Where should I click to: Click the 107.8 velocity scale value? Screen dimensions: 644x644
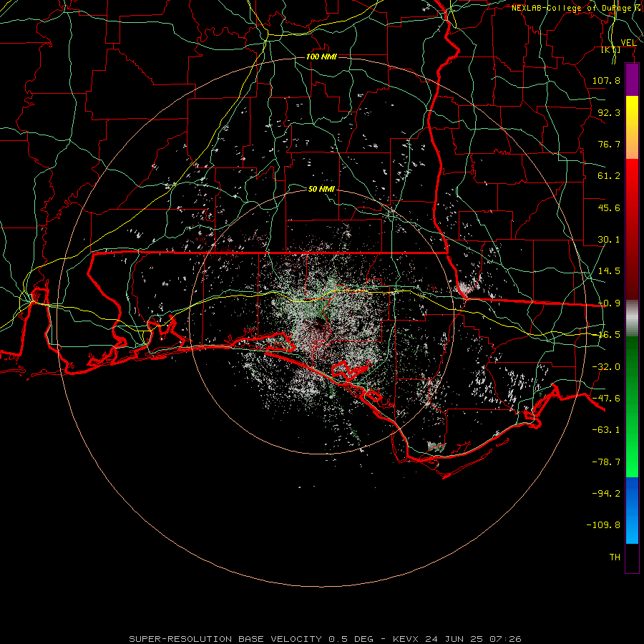pyautogui.click(x=606, y=80)
